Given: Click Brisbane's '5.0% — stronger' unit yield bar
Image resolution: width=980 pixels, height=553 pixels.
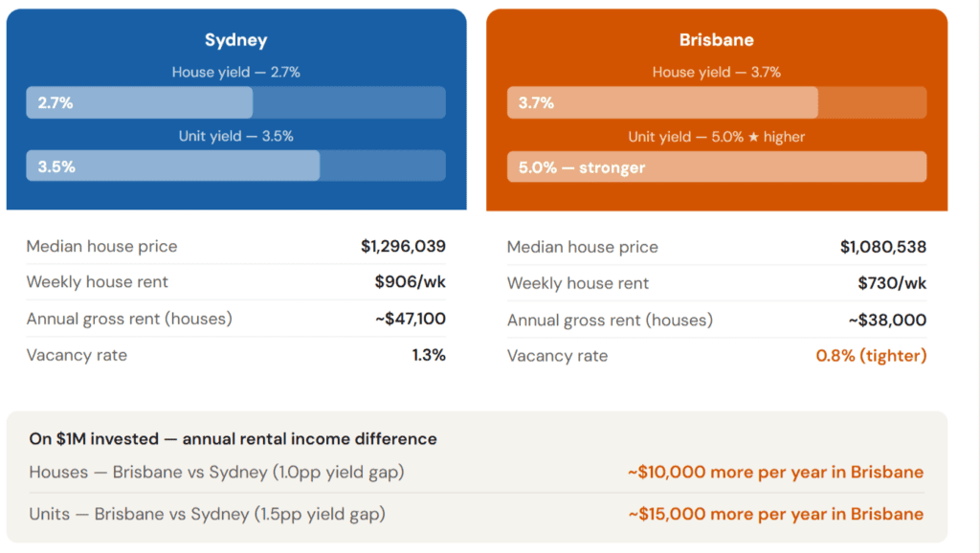Looking at the screenshot, I should click(717, 167).
